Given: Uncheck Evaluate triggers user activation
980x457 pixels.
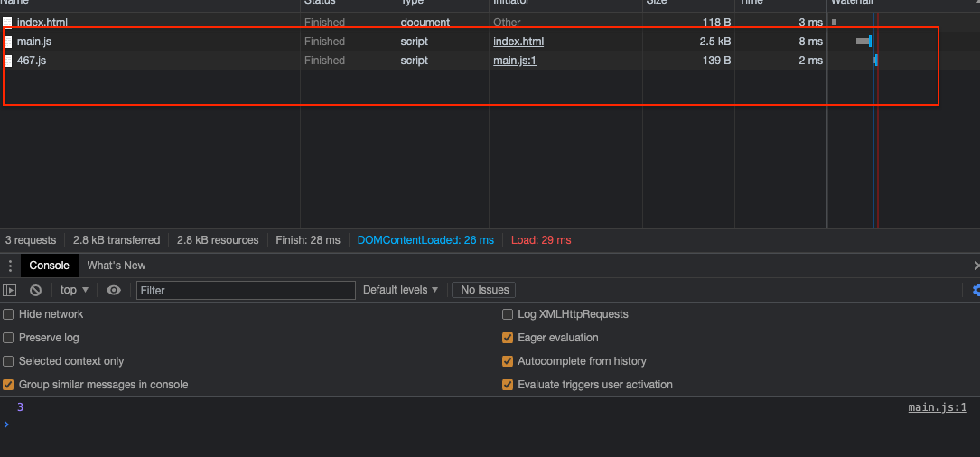Looking at the screenshot, I should [508, 385].
